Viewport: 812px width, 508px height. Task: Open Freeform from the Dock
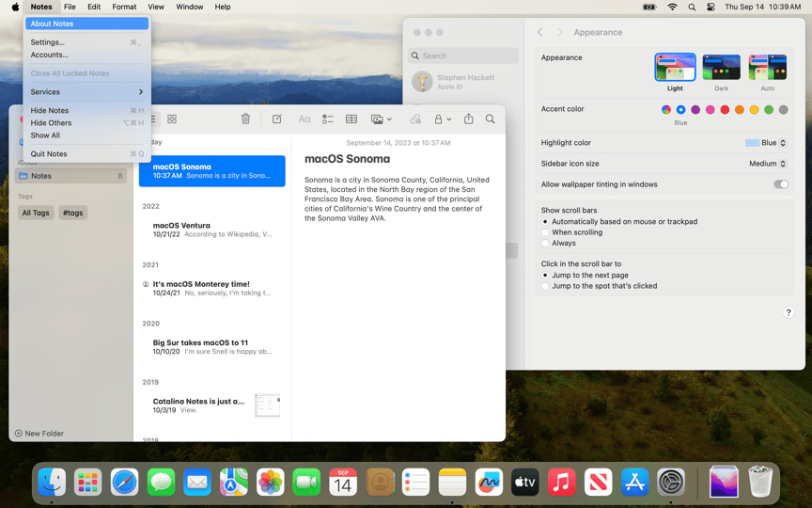tap(489, 482)
